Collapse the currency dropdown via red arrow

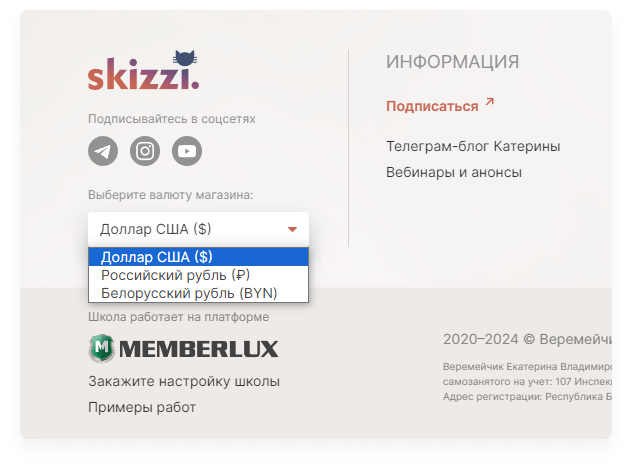[292, 229]
